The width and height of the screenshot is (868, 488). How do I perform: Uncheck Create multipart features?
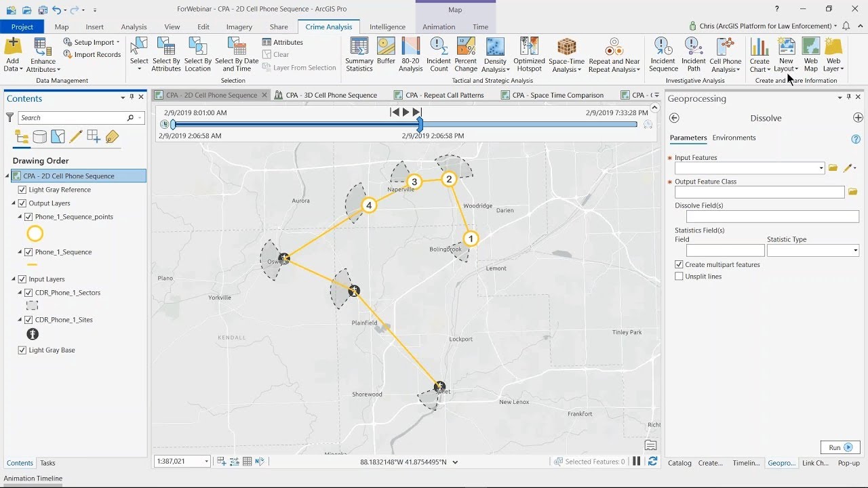point(679,264)
